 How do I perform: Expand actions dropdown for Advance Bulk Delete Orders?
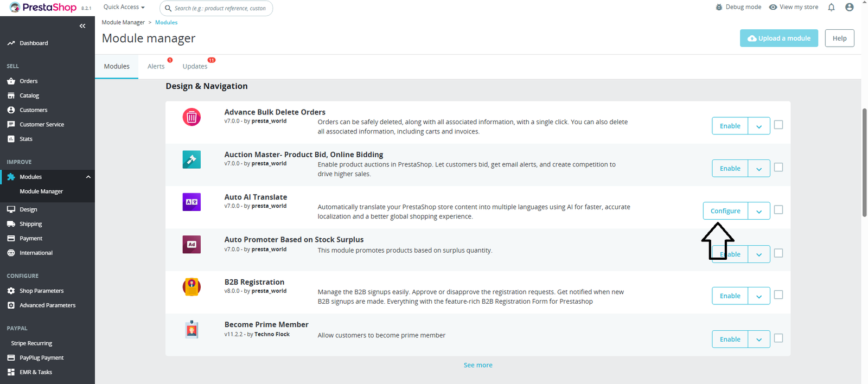[x=759, y=126]
